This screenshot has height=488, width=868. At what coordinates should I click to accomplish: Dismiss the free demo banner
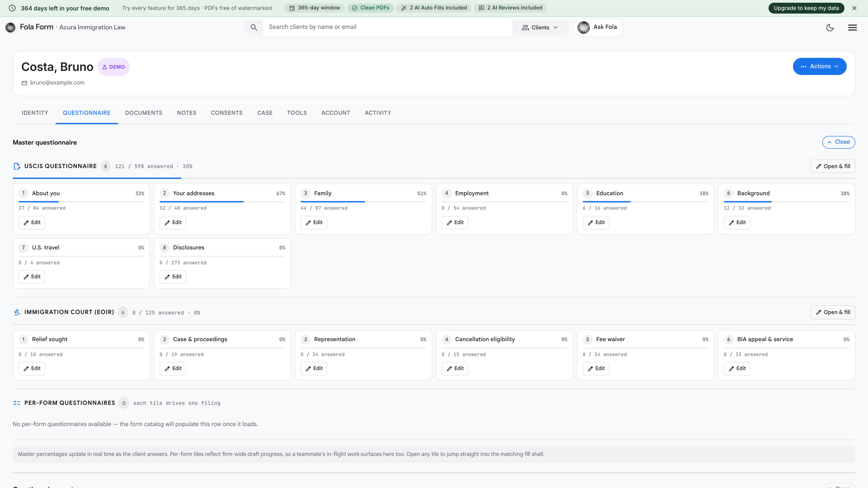[854, 8]
